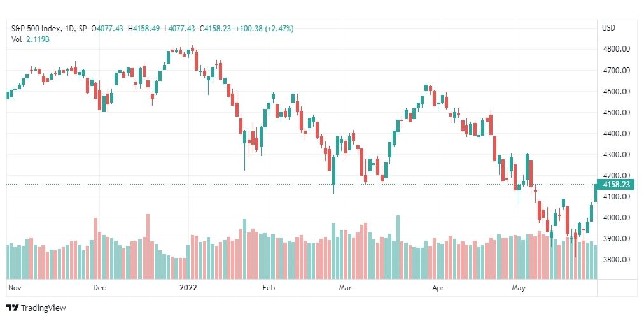This screenshot has width=644, height=319.
Task: Click the Apr time axis label
Action: [x=438, y=288]
